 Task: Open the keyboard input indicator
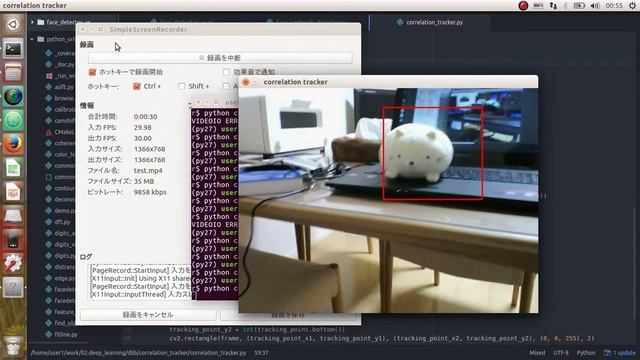(538, 5)
